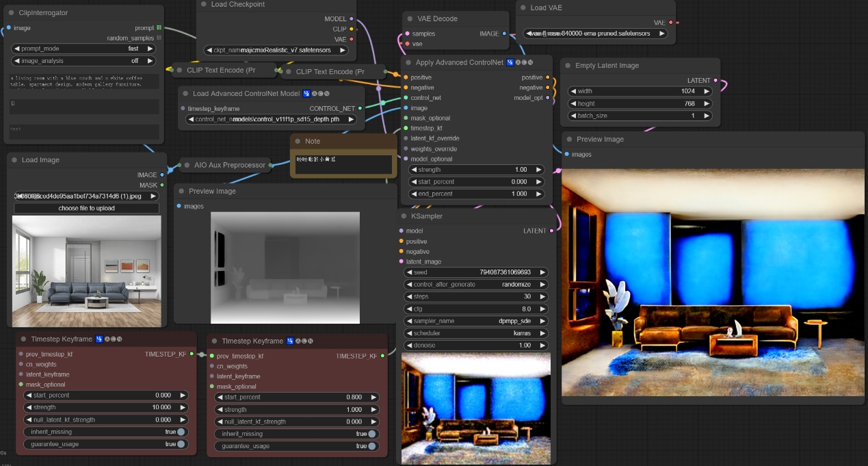The height and width of the screenshot is (466, 868).
Task: Collapse the Load Checkpoint node via its dot
Action: [204, 4]
